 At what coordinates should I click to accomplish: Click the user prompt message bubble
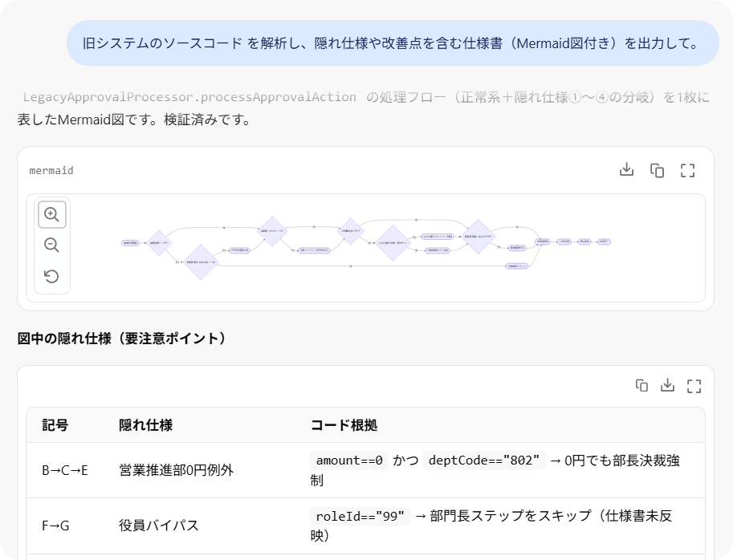(x=393, y=43)
